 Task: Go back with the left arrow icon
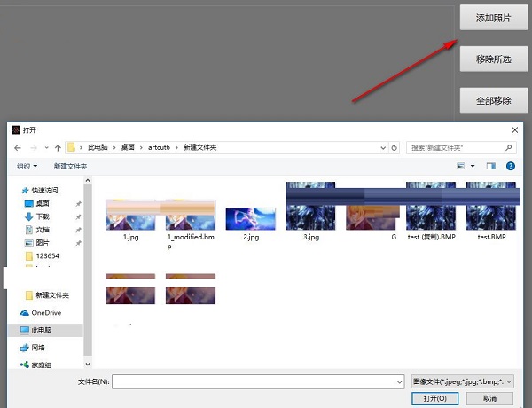pyautogui.click(x=18, y=147)
